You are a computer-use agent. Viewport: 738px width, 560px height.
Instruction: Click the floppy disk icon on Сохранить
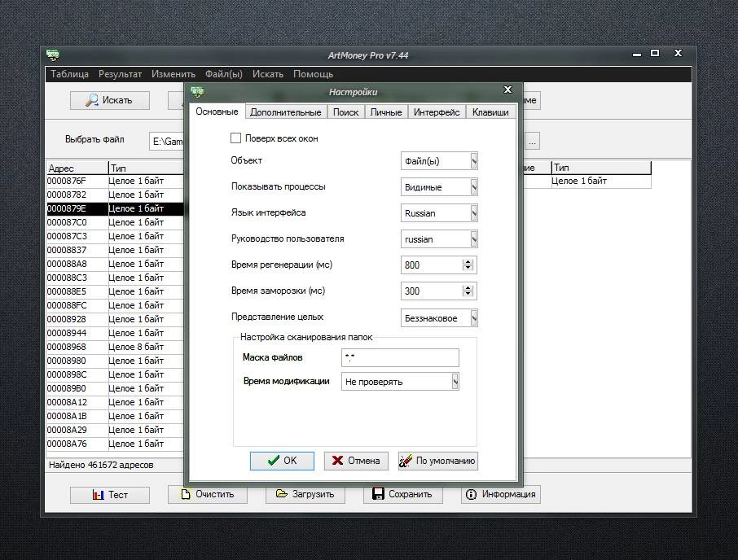[x=378, y=494]
